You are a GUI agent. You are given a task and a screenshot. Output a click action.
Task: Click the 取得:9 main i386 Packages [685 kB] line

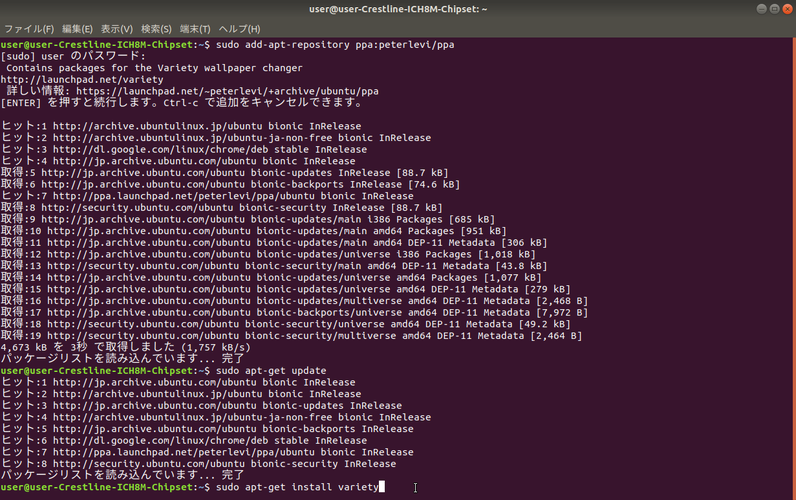click(x=248, y=220)
